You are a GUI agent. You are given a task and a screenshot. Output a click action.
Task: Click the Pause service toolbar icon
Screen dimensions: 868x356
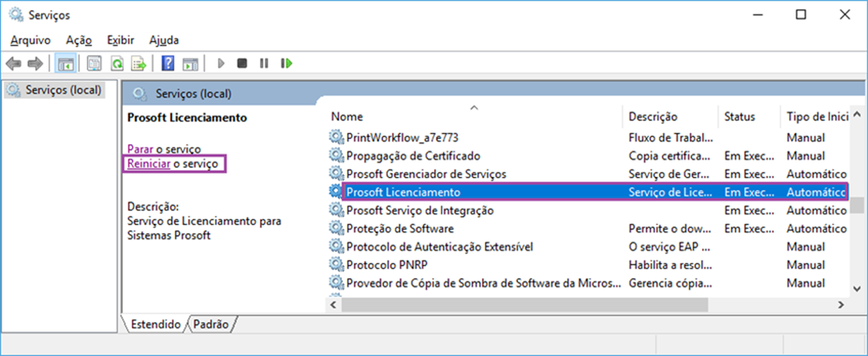[x=264, y=63]
